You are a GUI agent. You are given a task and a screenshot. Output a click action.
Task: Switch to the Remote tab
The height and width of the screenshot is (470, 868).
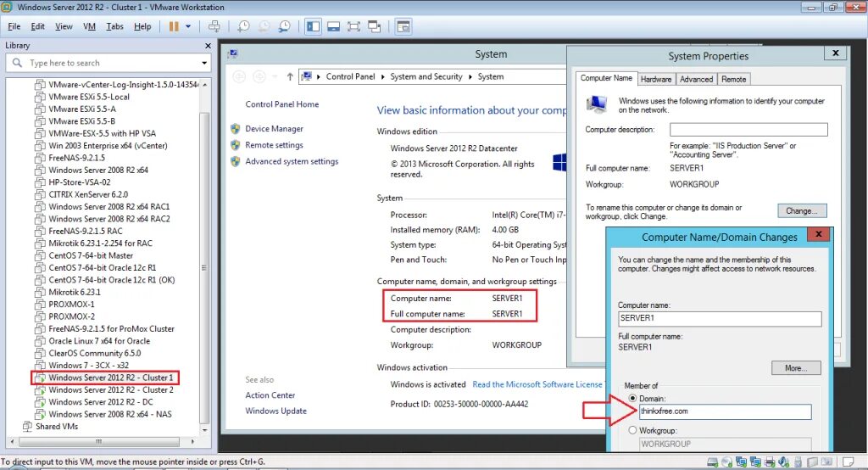(x=733, y=79)
